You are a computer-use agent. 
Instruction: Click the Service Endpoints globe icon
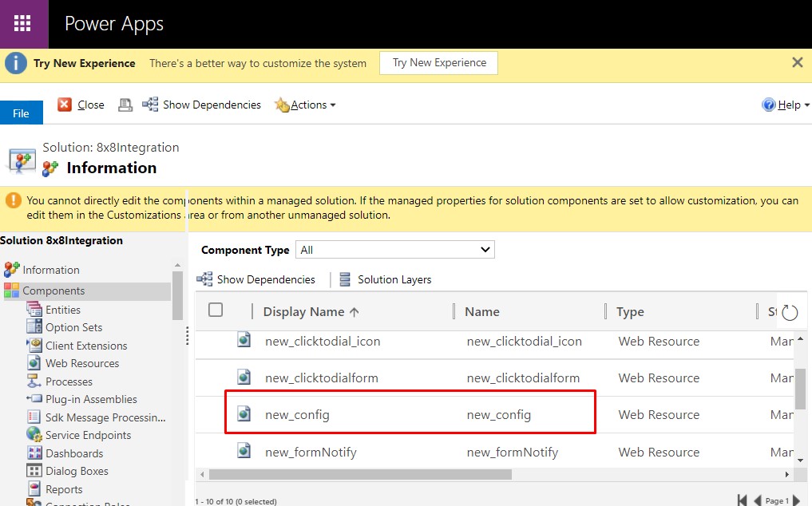coord(34,434)
